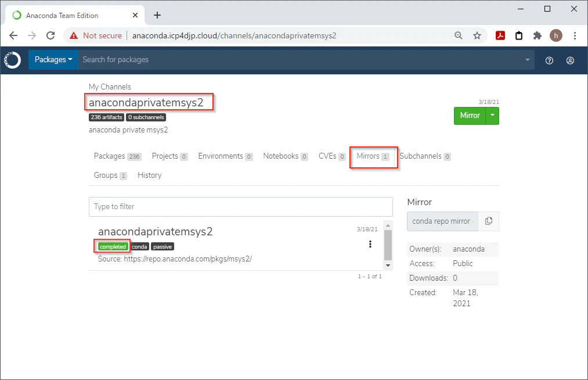
Task: Click the 0 subchannels badge
Action: tap(146, 117)
